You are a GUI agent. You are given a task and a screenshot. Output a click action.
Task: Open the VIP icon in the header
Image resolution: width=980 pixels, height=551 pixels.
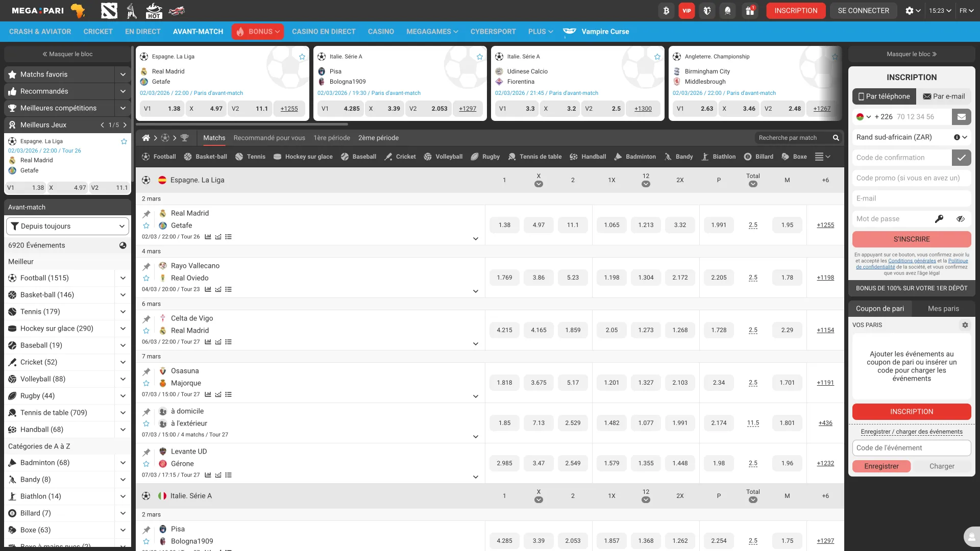[687, 10]
